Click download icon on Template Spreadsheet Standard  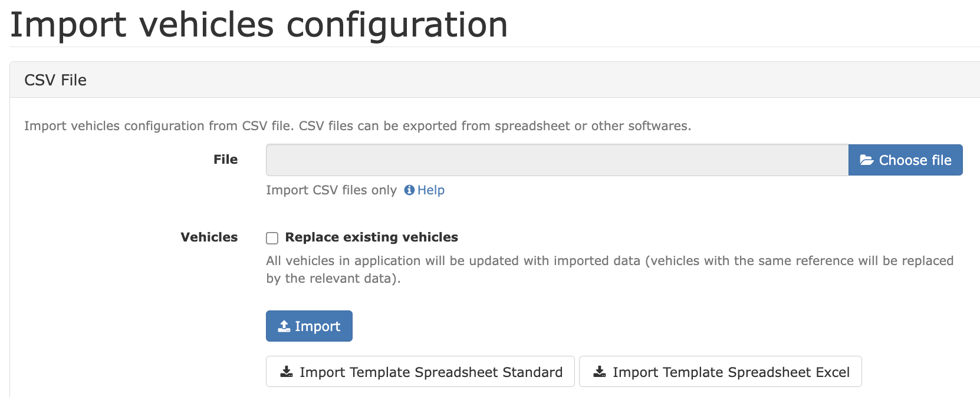tap(287, 372)
